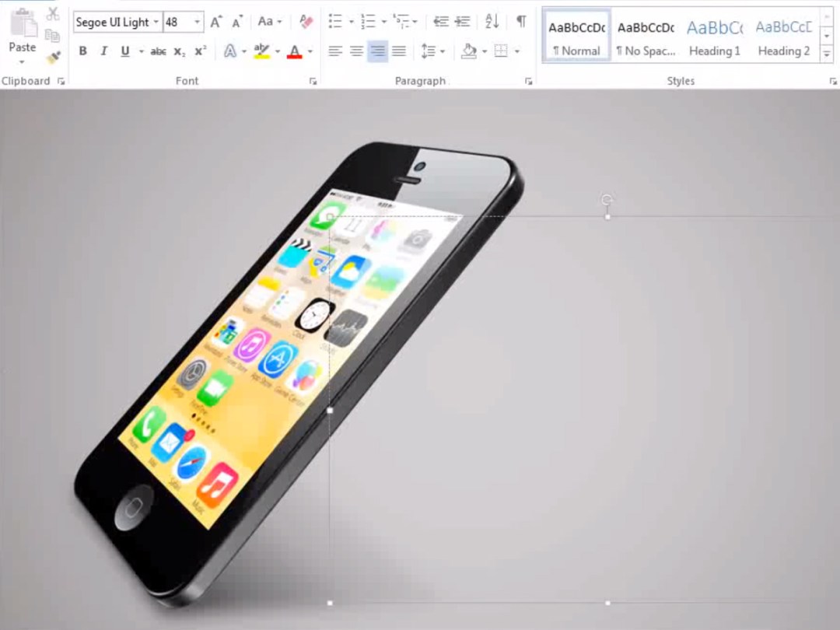The image size is (840, 630).
Task: Click the Text Effects glowing A icon
Action: tap(229, 51)
